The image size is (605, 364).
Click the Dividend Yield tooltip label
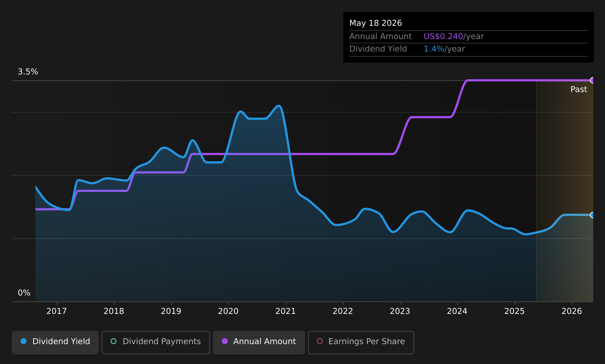click(x=378, y=49)
